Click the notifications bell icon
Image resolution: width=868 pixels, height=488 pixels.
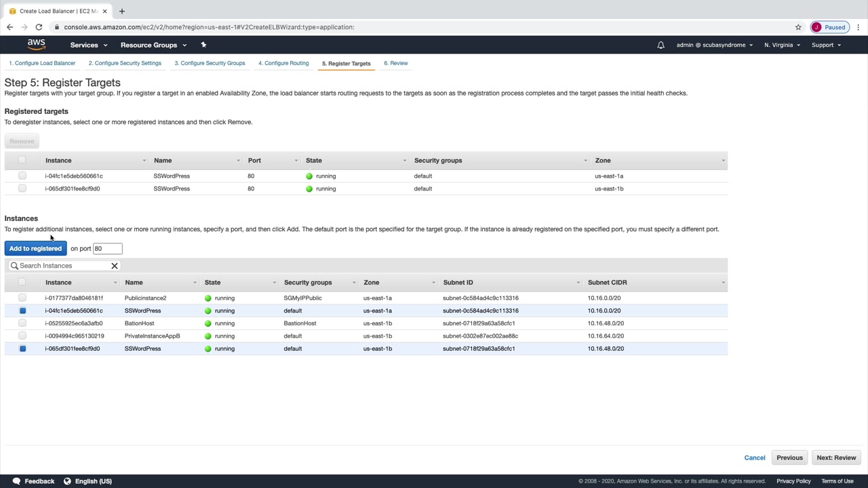660,45
